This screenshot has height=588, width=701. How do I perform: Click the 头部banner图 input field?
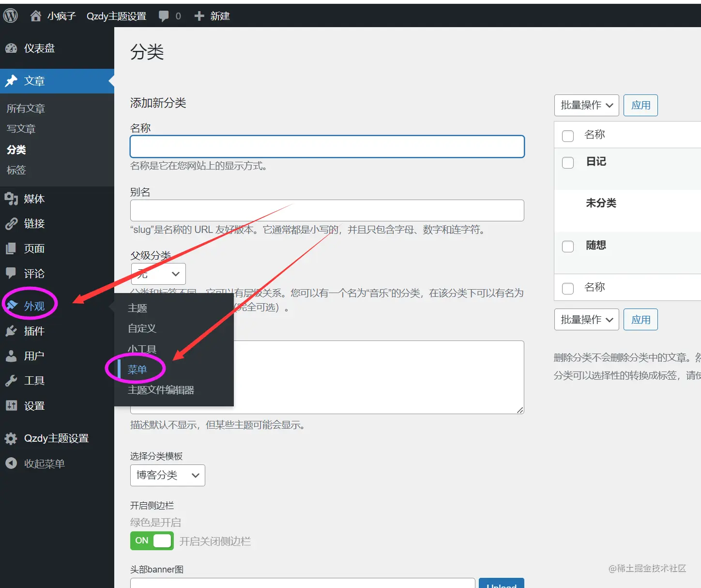click(x=303, y=583)
